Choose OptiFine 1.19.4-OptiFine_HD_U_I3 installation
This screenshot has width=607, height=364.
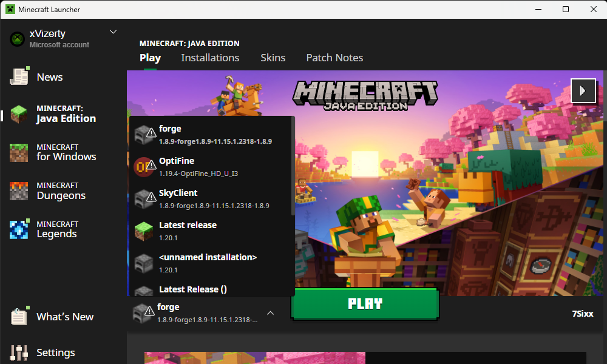(210, 167)
